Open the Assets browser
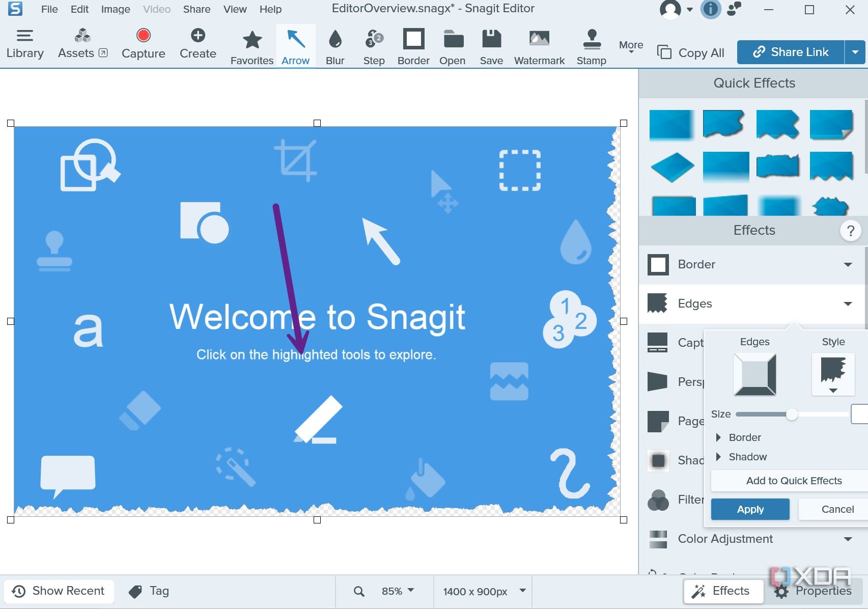Image resolution: width=868 pixels, height=609 pixels. point(82,45)
